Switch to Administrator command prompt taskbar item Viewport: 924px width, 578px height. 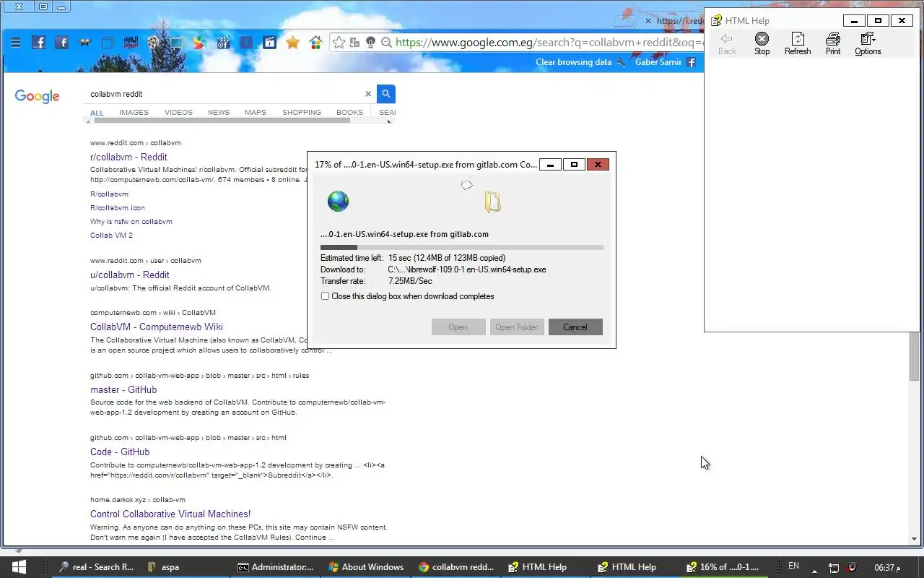276,567
